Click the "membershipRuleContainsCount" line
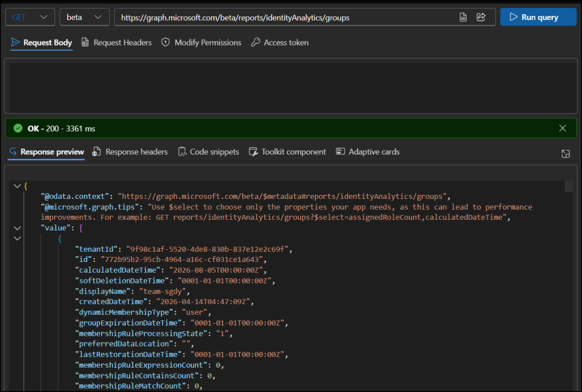Image resolution: width=582 pixels, height=392 pixels. pyautogui.click(x=145, y=376)
